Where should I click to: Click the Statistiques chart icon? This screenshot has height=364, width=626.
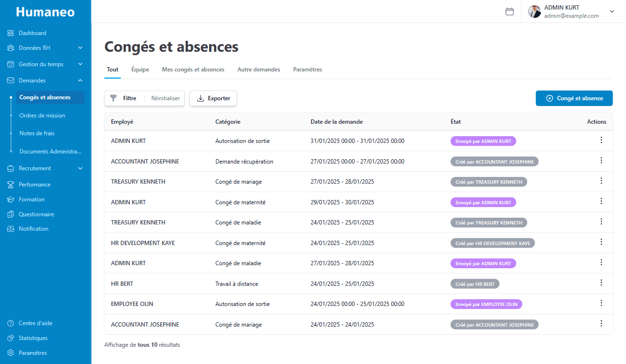point(11,338)
